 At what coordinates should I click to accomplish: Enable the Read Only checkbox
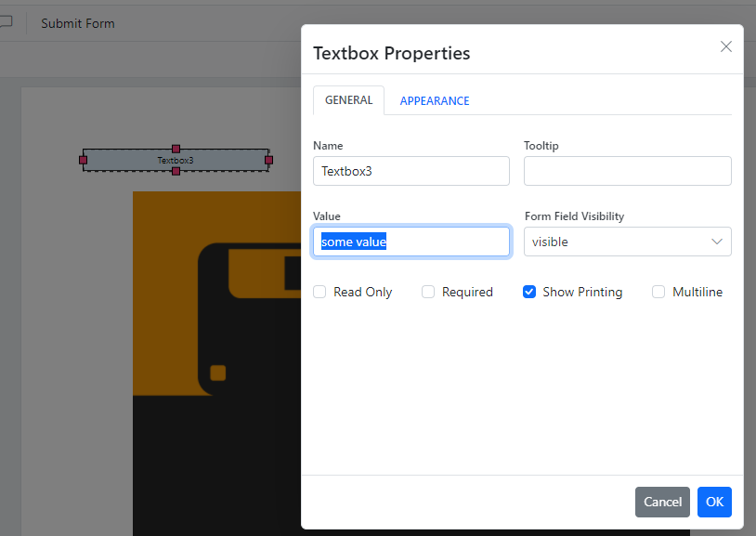point(319,292)
